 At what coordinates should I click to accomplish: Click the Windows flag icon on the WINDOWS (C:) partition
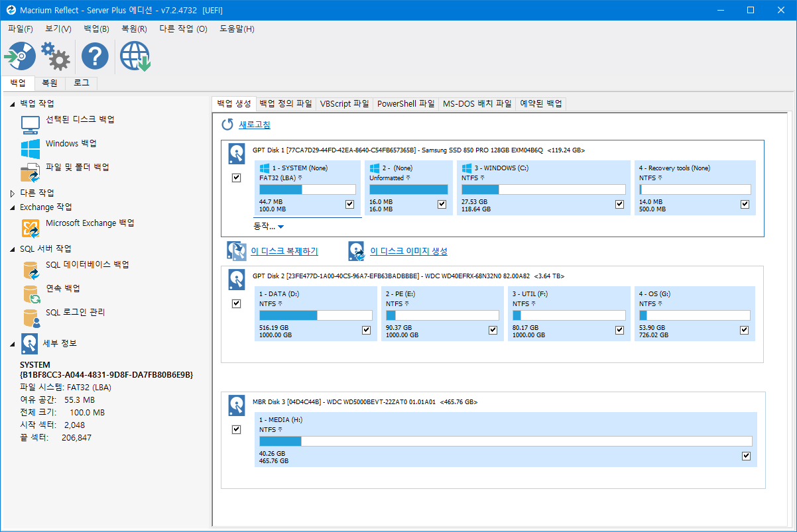click(x=467, y=168)
